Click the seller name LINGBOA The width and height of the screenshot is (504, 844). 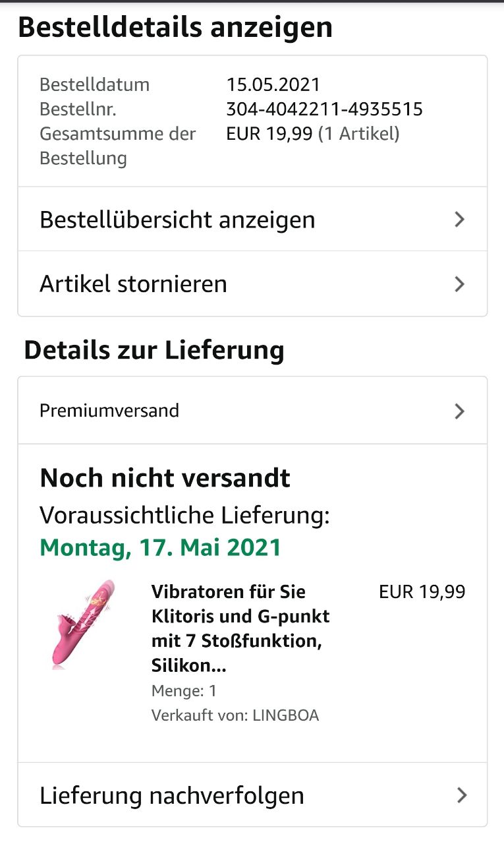285,715
